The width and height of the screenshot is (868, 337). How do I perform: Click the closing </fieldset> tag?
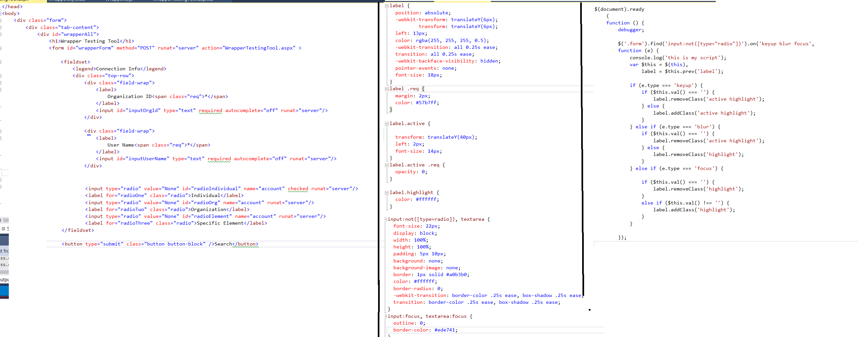click(x=78, y=230)
